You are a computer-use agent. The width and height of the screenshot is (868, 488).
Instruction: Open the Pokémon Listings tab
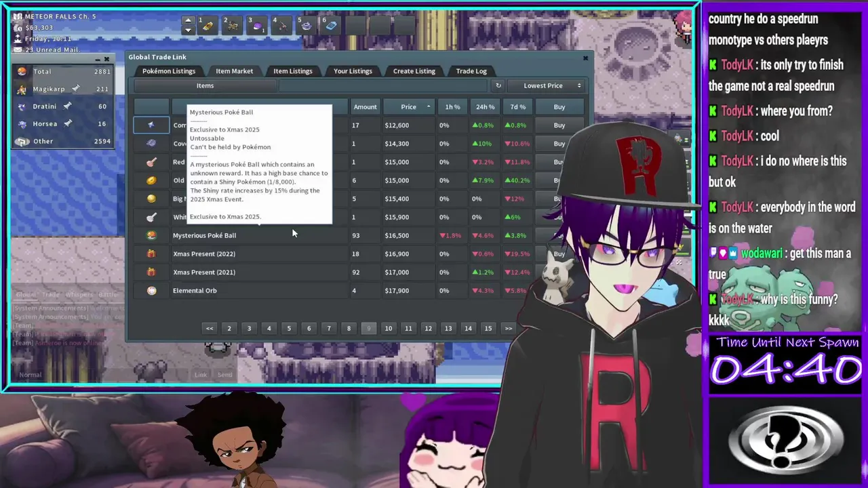pyautogui.click(x=169, y=71)
